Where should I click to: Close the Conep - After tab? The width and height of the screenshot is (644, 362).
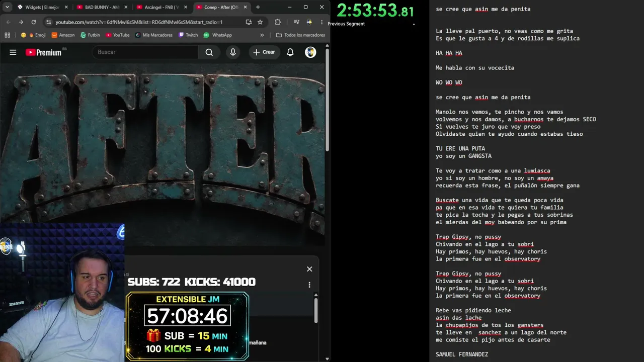point(245,7)
